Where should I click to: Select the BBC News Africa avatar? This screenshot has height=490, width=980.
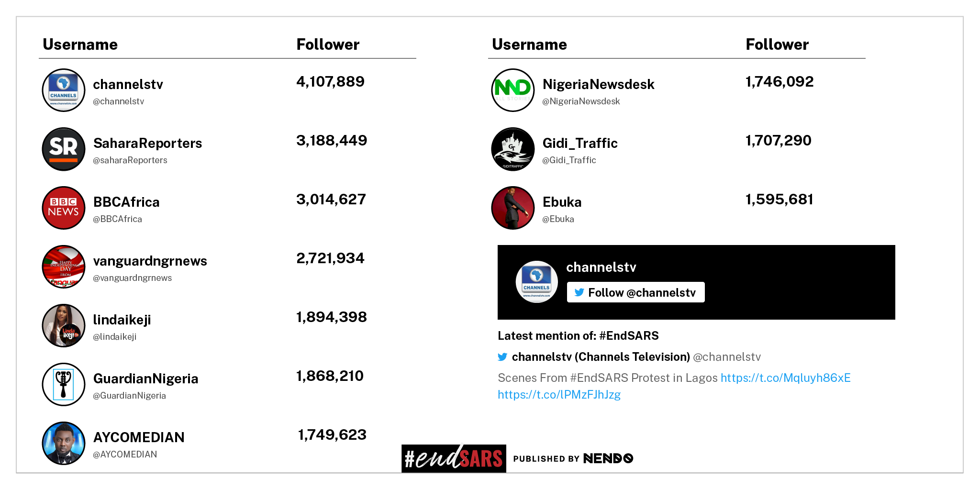64,208
